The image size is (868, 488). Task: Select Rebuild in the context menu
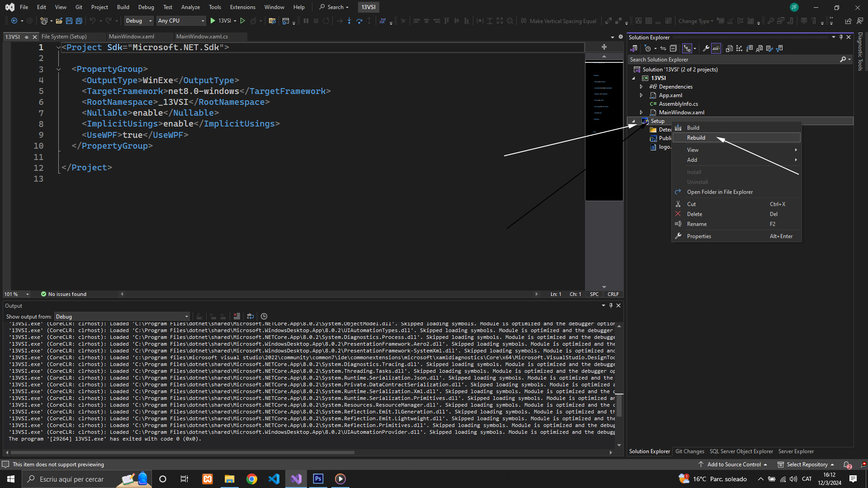click(696, 138)
